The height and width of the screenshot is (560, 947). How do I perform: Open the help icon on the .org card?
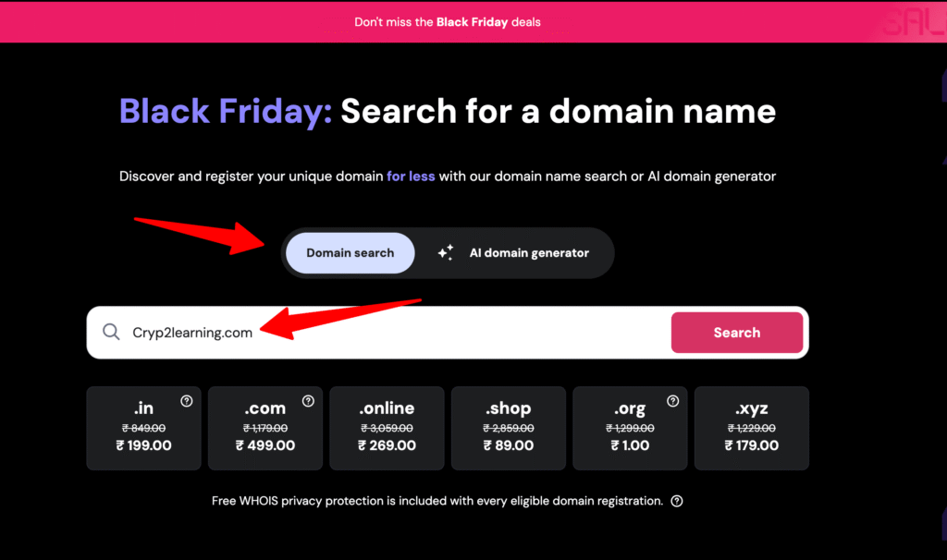click(672, 401)
